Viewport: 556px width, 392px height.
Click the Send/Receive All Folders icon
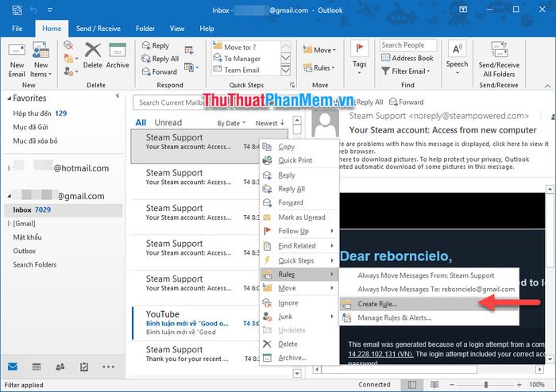499,49
